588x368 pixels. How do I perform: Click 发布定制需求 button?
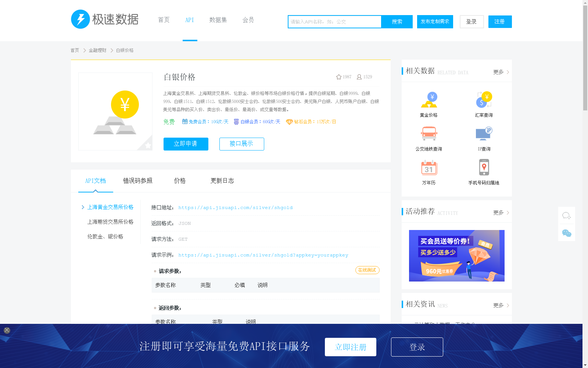click(x=435, y=22)
